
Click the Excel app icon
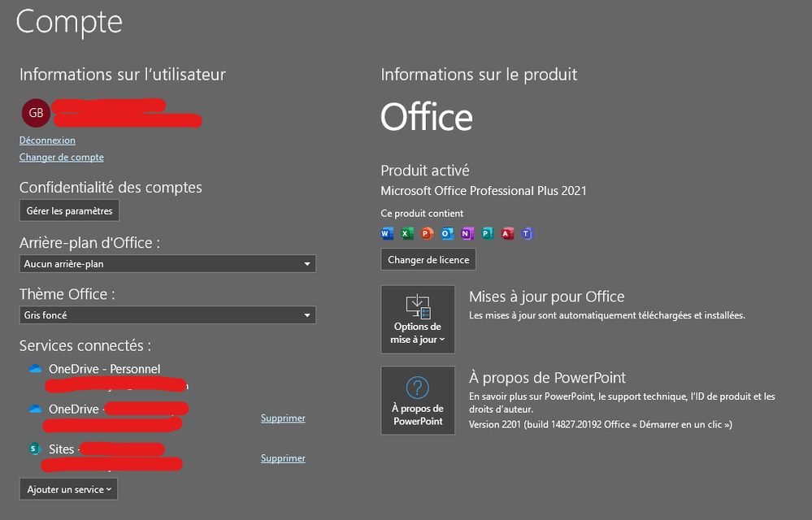point(407,234)
